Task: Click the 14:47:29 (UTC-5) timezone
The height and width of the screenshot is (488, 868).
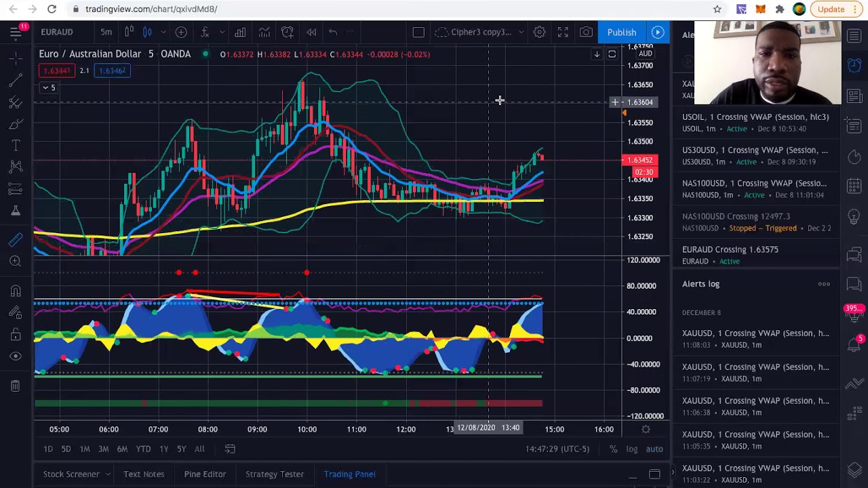Action: [x=557, y=449]
